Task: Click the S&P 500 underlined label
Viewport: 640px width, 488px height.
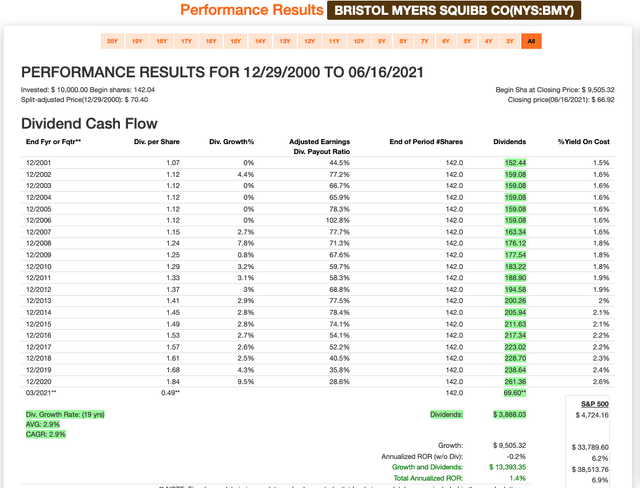Action: click(595, 404)
